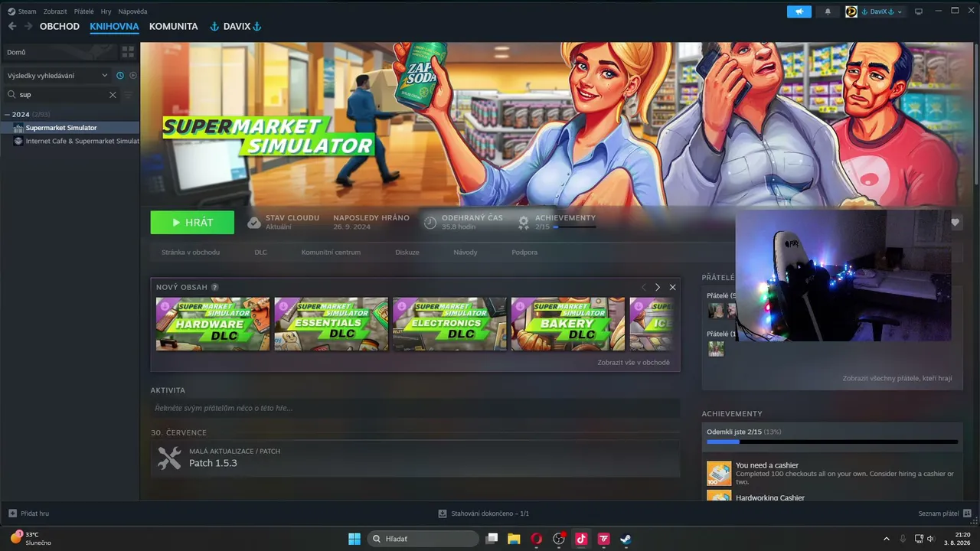Go forward with the right arrow
The height and width of the screenshot is (551, 980).
(28, 26)
